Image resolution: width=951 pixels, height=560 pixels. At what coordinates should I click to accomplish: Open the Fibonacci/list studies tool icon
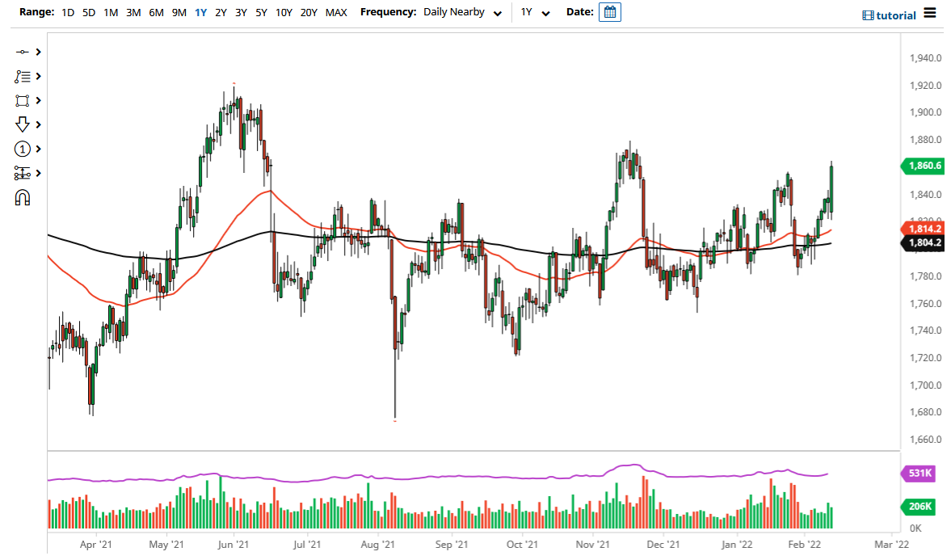click(22, 77)
